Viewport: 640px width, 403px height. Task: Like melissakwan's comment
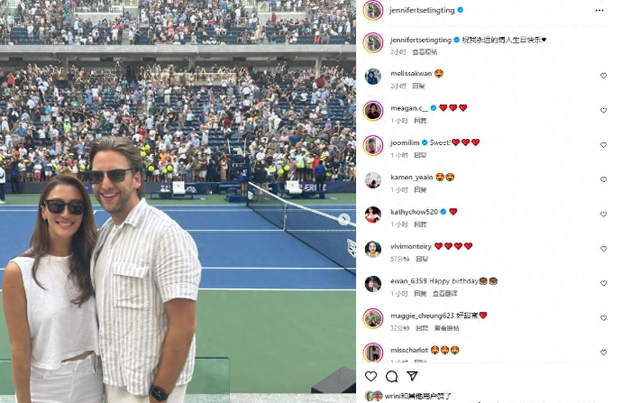tap(603, 76)
